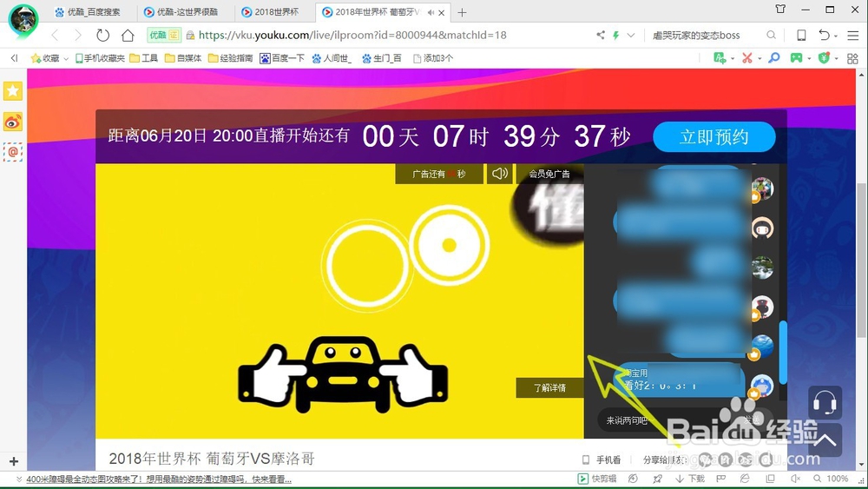Open the skin shirt icon in the title bar
Viewport: 868px width, 489px height.
point(780,10)
